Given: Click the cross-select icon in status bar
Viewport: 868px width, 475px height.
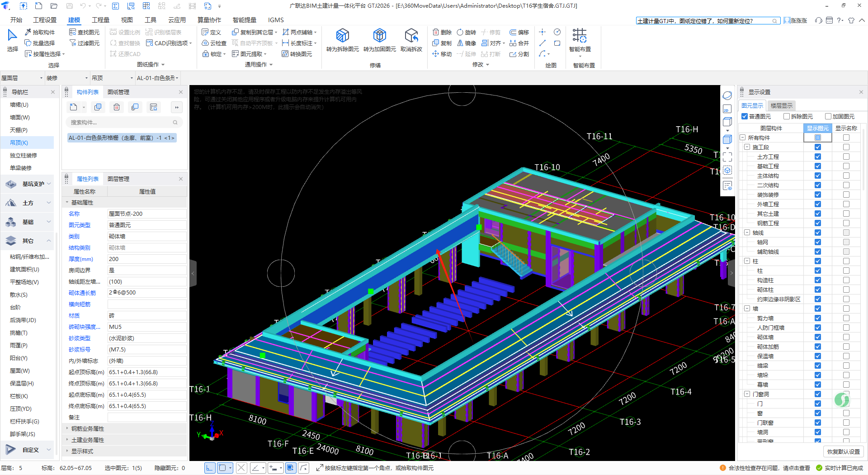Looking at the screenshot, I should pos(241,468).
